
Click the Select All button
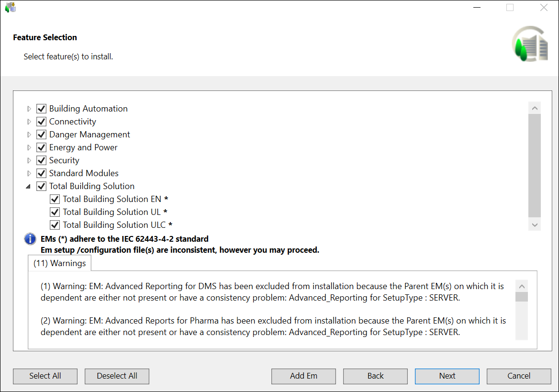(45, 376)
